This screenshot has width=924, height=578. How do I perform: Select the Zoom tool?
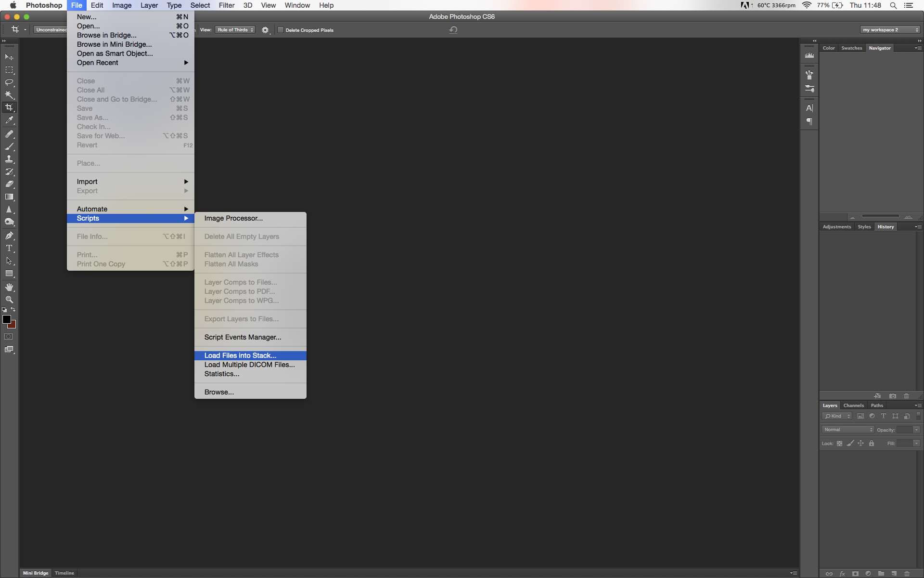click(x=9, y=300)
